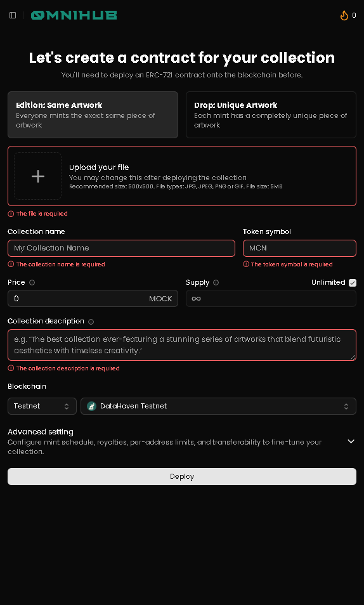Click 'The token symbol is required' error
The image size is (364, 605).
[x=292, y=264]
